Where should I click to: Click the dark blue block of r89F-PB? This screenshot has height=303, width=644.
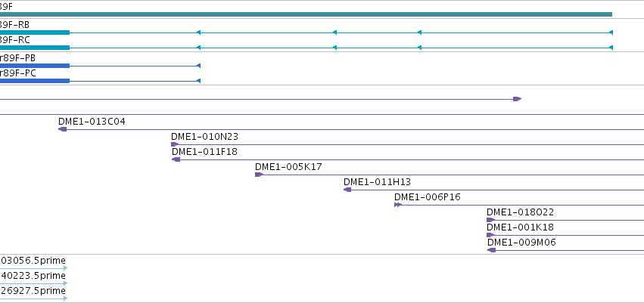(35, 66)
